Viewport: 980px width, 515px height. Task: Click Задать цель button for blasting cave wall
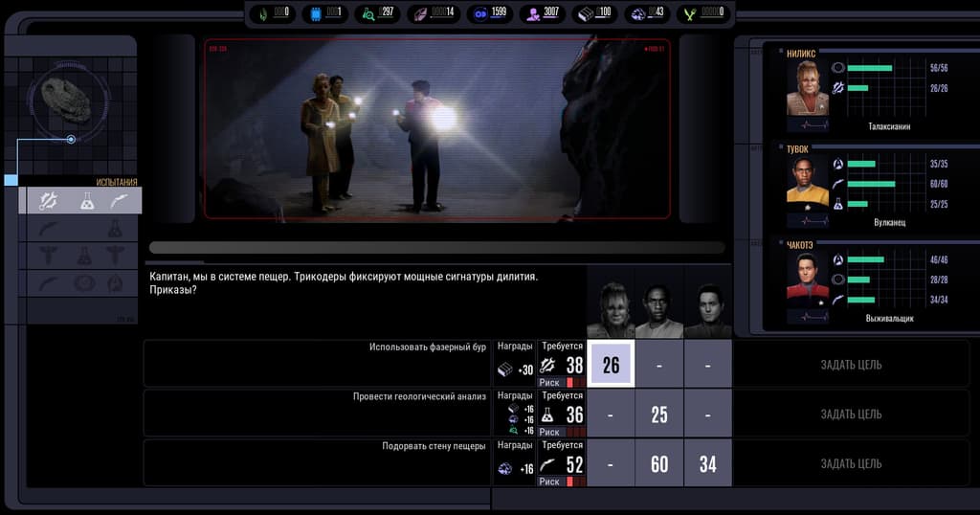click(851, 463)
